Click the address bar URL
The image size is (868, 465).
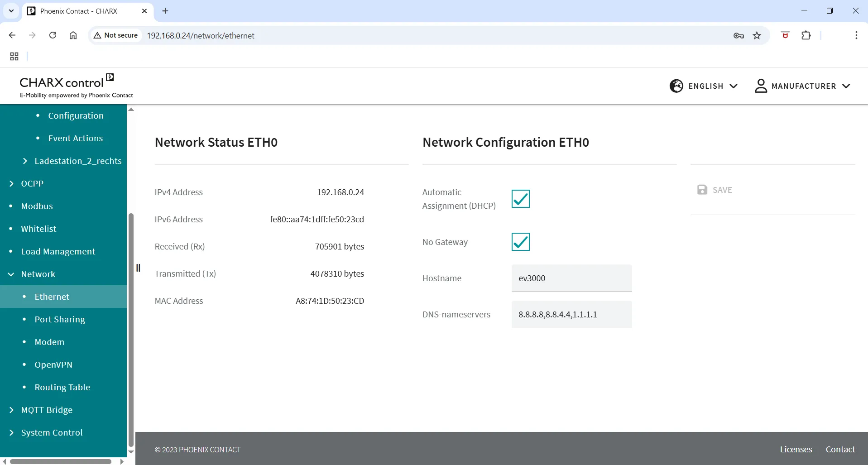201,35
